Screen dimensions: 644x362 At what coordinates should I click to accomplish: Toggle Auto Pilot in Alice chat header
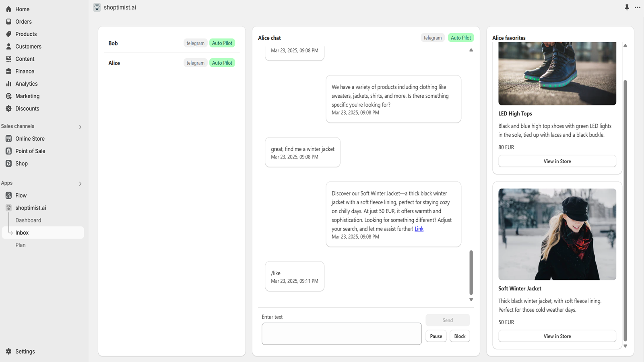point(461,38)
